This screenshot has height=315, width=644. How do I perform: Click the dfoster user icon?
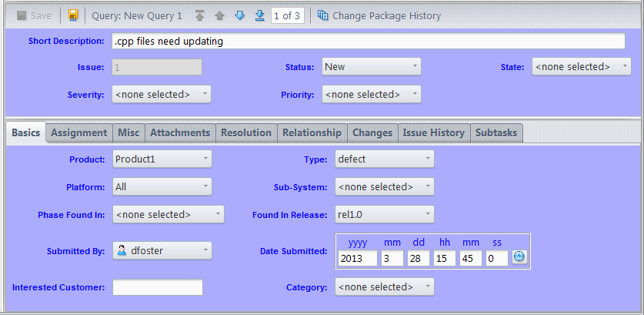(122, 250)
